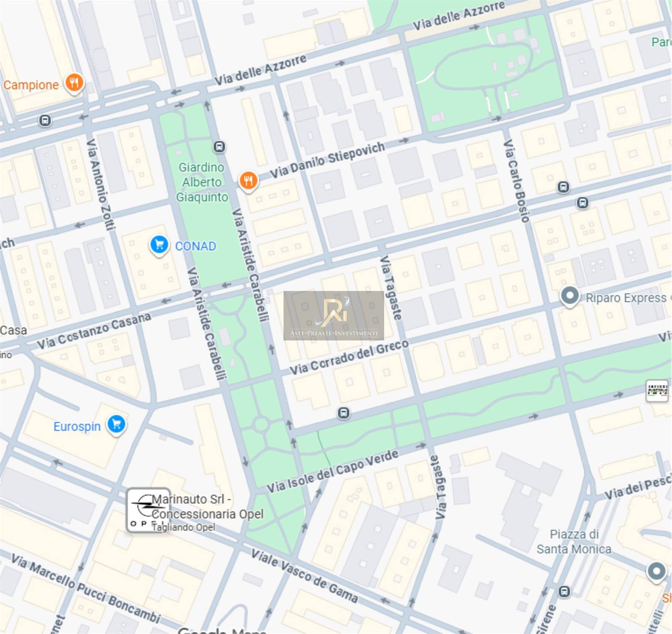Open the Giardino Alberto Giaquinto park label
The height and width of the screenshot is (634, 672).
(202, 182)
